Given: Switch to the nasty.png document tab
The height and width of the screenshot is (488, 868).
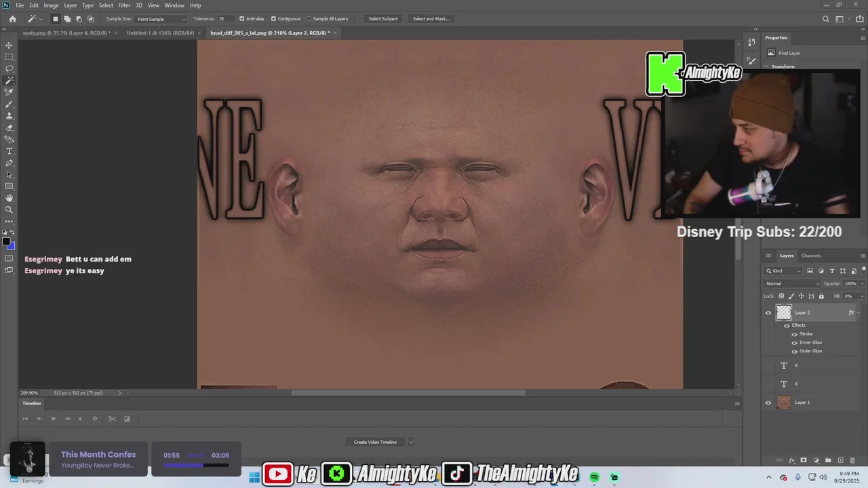Looking at the screenshot, I should click(66, 33).
